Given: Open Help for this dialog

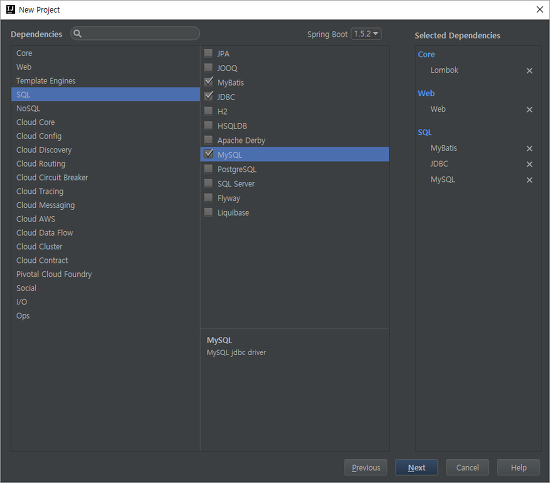Looking at the screenshot, I should [518, 468].
